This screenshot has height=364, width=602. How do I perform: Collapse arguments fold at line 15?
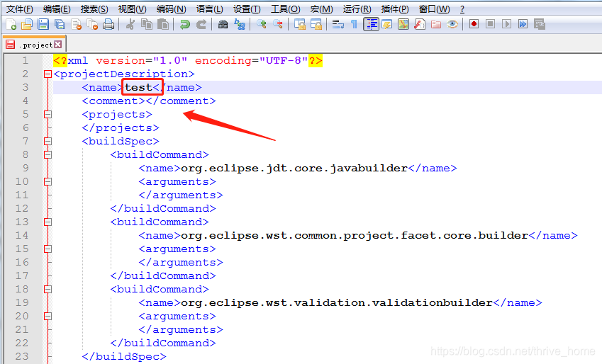coord(48,249)
